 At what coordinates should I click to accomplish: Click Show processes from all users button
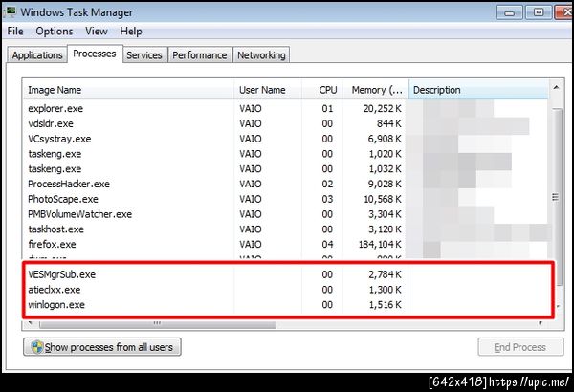tap(102, 347)
